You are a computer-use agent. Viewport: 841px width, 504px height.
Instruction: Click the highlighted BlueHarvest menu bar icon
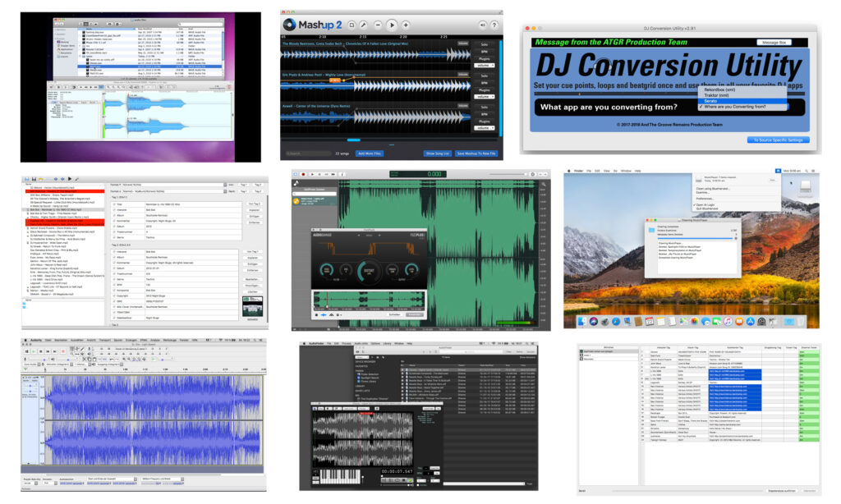tap(778, 171)
